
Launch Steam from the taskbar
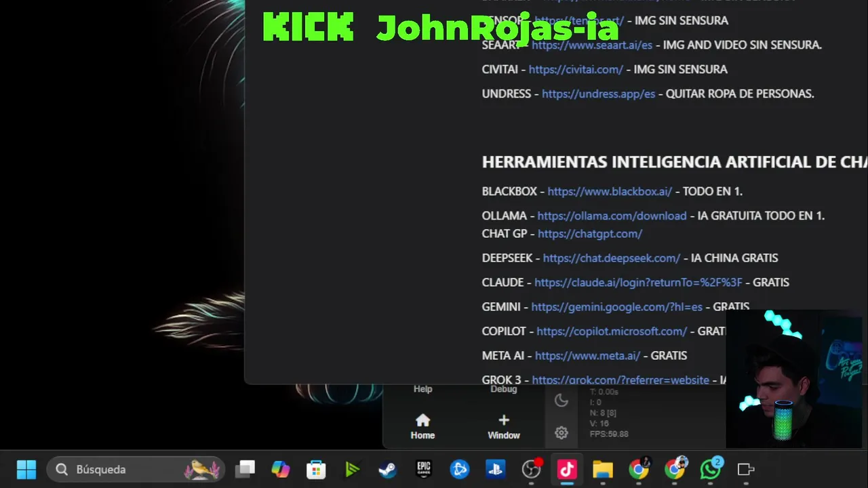388,469
